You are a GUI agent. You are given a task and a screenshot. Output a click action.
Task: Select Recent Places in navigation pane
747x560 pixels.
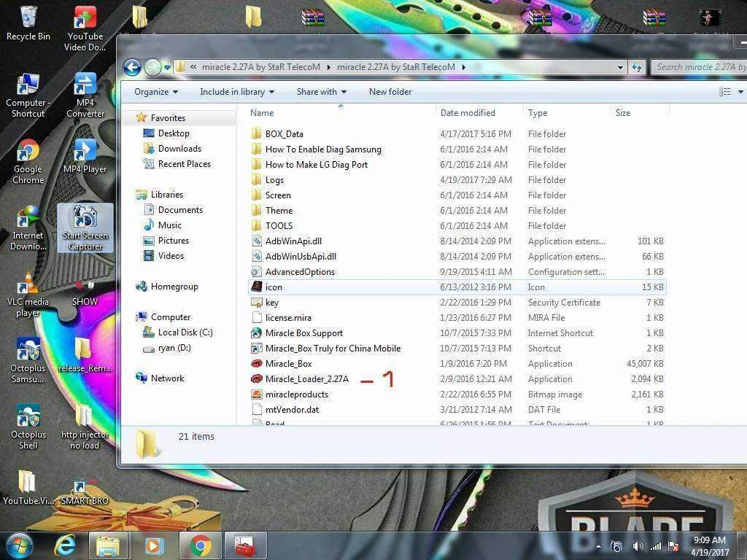(x=185, y=164)
